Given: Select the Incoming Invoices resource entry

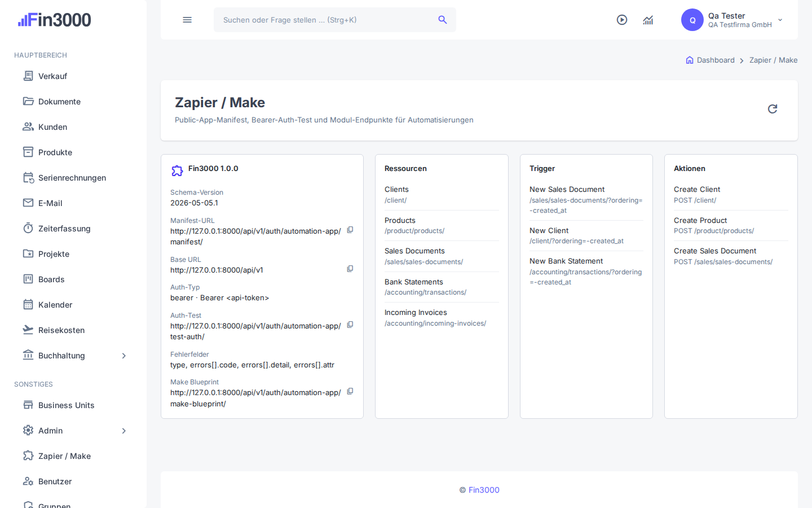Looking at the screenshot, I should pyautogui.click(x=442, y=318).
